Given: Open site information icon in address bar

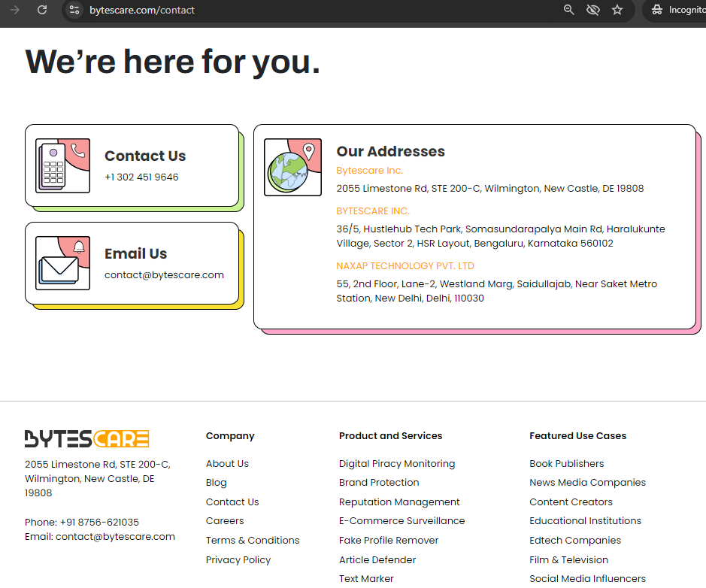Looking at the screenshot, I should click(74, 10).
